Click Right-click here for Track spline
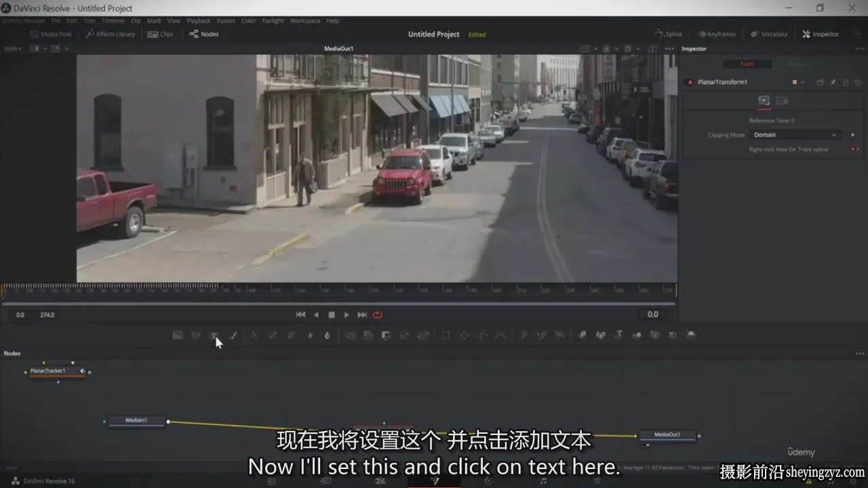 click(789, 149)
